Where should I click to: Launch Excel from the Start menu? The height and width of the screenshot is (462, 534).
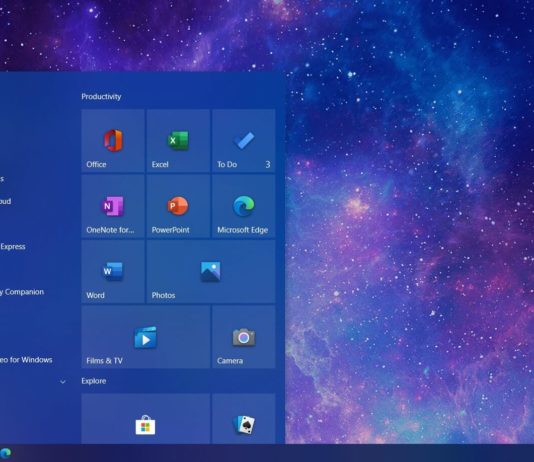click(178, 141)
